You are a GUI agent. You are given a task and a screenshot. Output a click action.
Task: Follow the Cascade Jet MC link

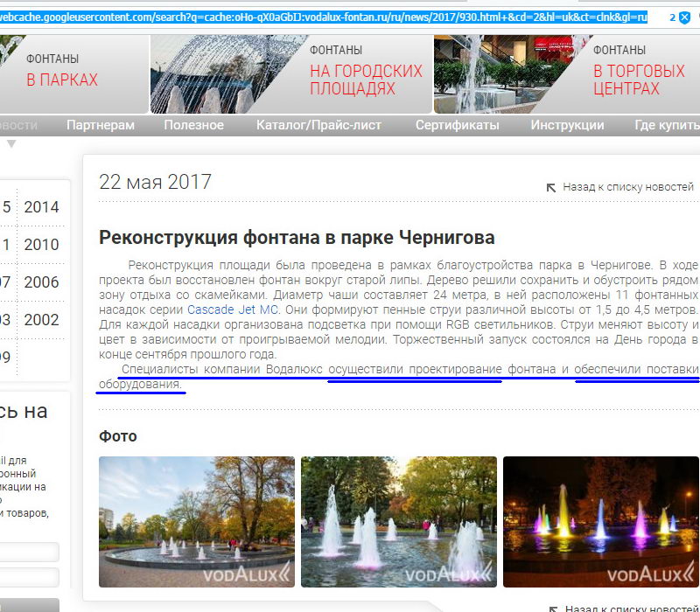click(233, 309)
